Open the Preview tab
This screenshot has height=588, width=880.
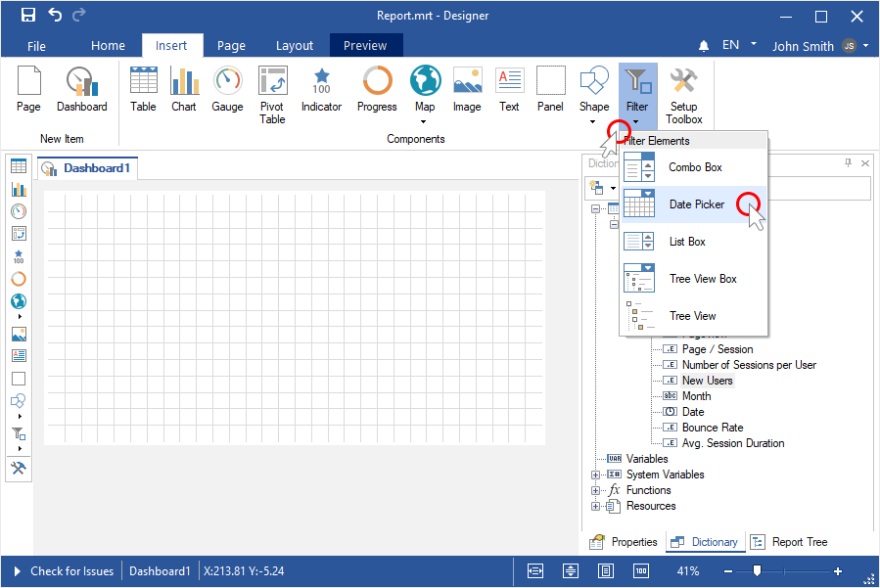point(365,46)
